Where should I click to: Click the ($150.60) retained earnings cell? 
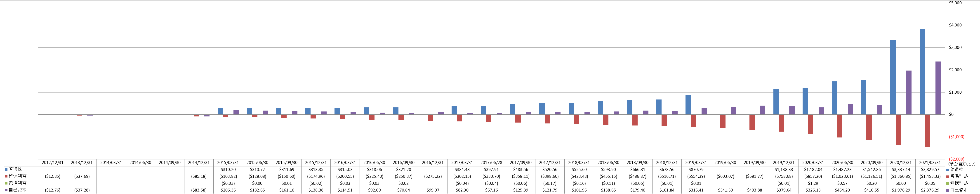click(x=286, y=177)
